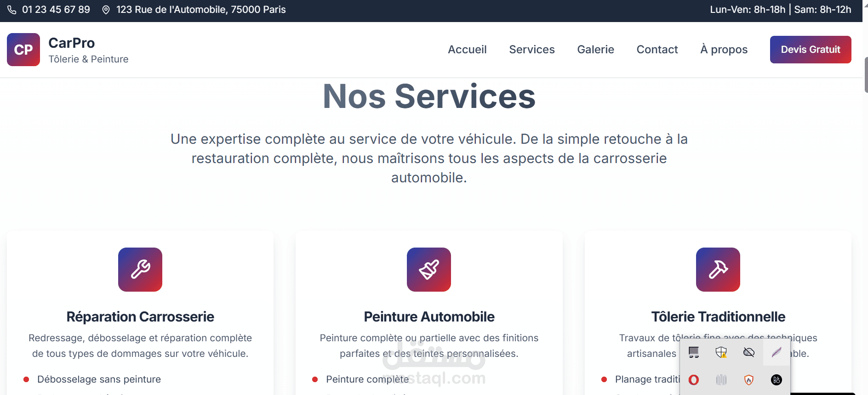Screen dimensions: 868x395
Task: Navigate to the Galerie page
Action: pyautogui.click(x=595, y=50)
